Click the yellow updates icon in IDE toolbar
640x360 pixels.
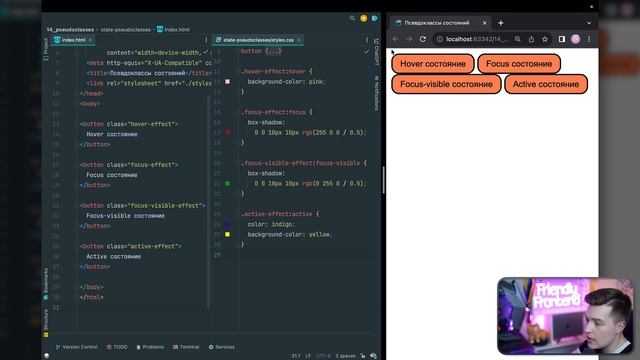(x=363, y=18)
